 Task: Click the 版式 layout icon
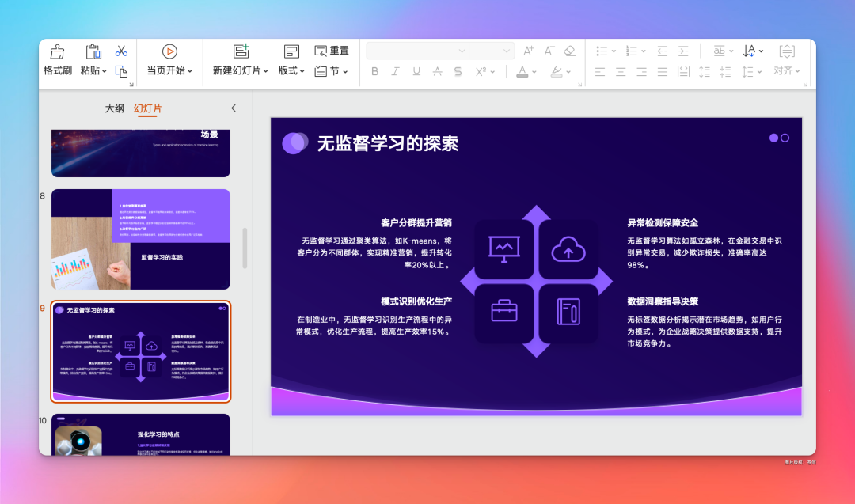click(x=291, y=51)
